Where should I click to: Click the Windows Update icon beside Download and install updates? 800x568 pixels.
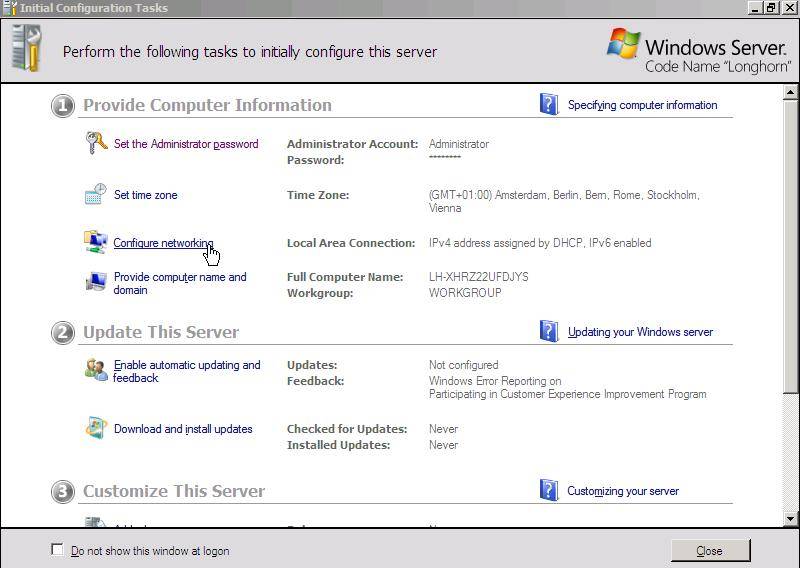[96, 428]
